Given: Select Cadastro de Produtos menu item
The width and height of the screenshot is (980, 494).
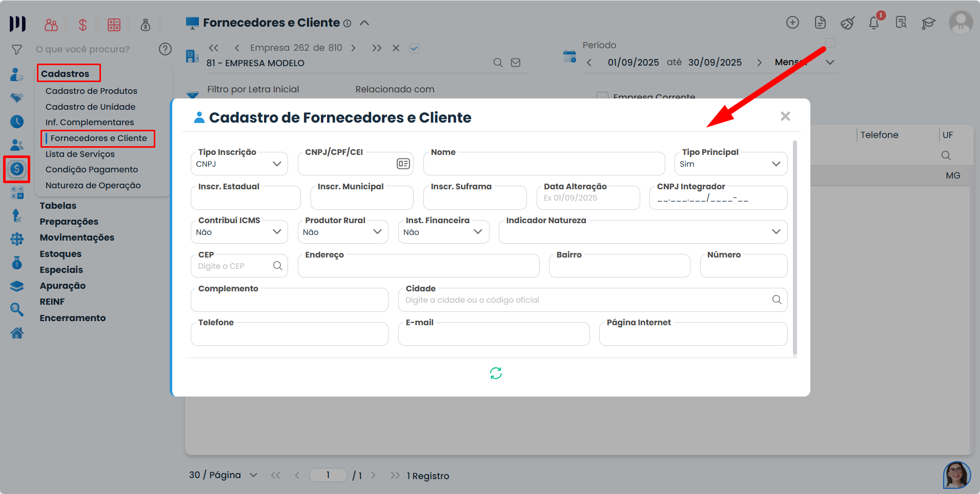Looking at the screenshot, I should pyautogui.click(x=91, y=91).
